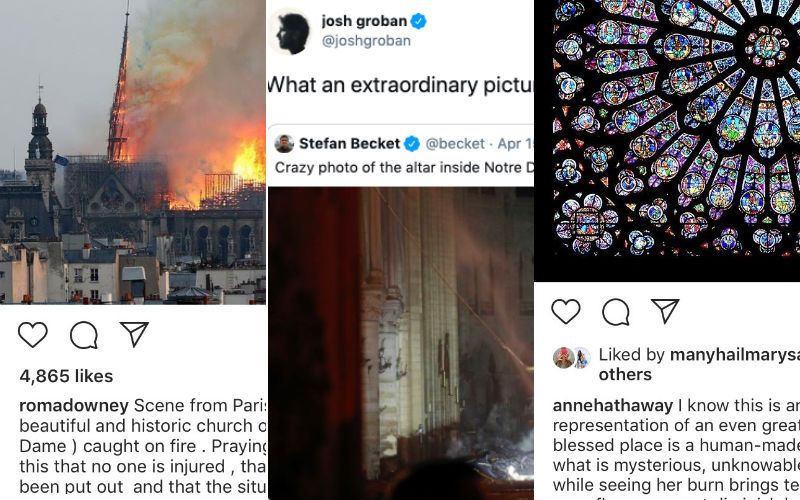Open the romadowney username link
The image size is (800, 500).
coord(74,406)
